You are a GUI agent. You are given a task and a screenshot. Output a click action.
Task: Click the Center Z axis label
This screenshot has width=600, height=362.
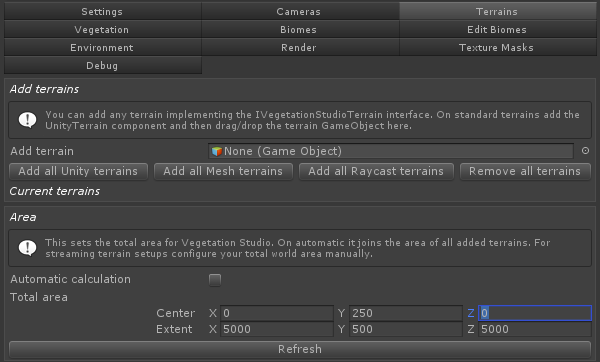pyautogui.click(x=471, y=313)
